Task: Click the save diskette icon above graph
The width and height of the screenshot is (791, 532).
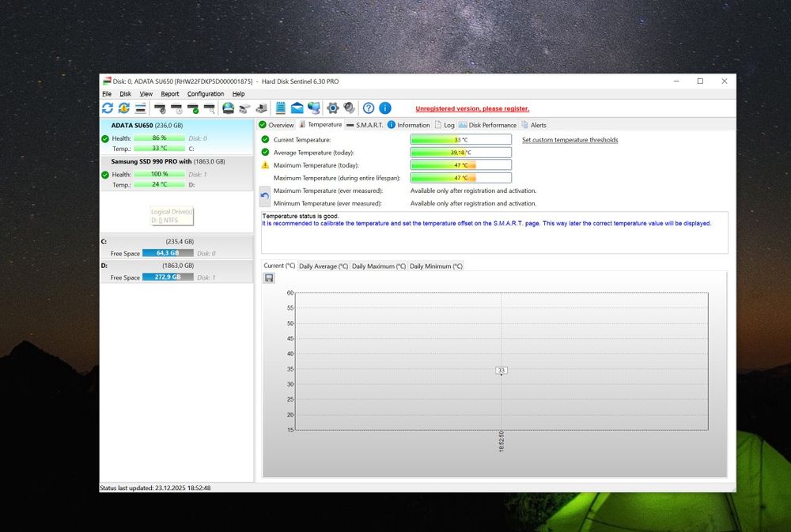Action: pos(269,277)
